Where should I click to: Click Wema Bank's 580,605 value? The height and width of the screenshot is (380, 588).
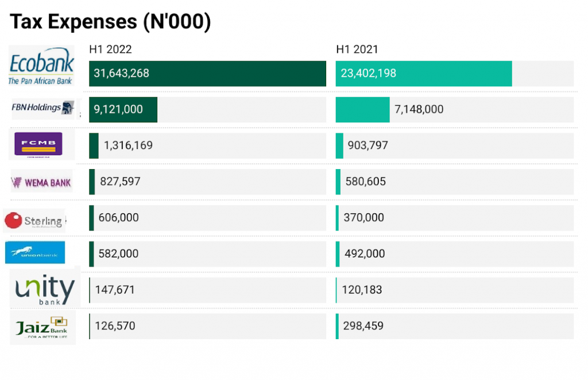[365, 182]
